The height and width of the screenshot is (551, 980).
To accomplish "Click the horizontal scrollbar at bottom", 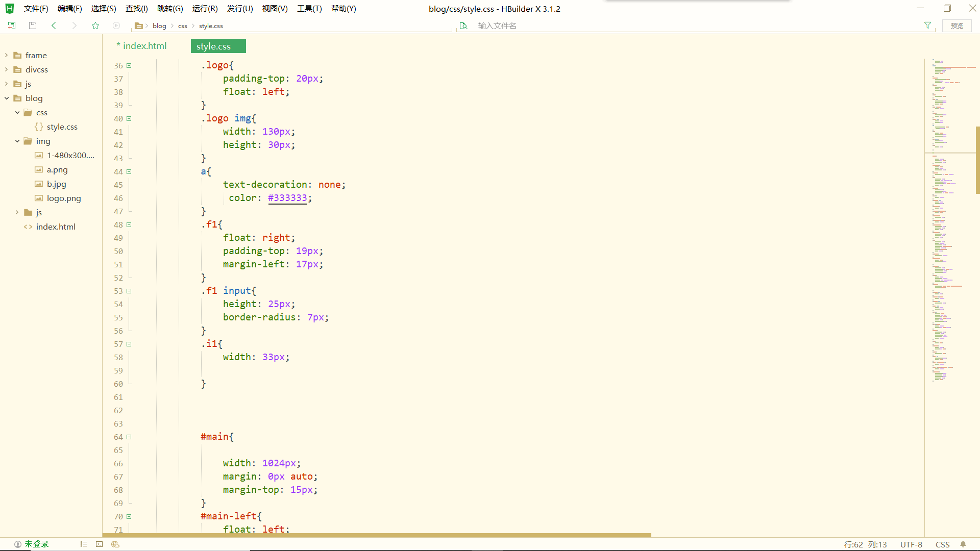I will tap(377, 535).
